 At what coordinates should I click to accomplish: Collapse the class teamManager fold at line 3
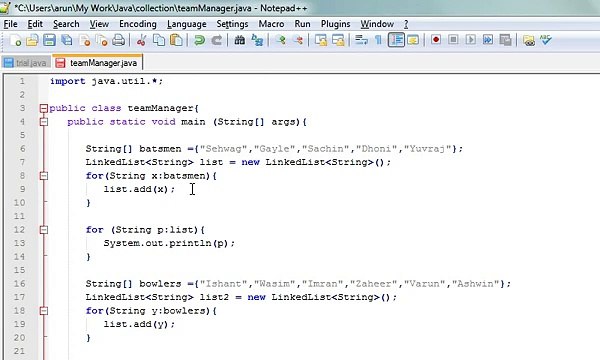pos(44,108)
